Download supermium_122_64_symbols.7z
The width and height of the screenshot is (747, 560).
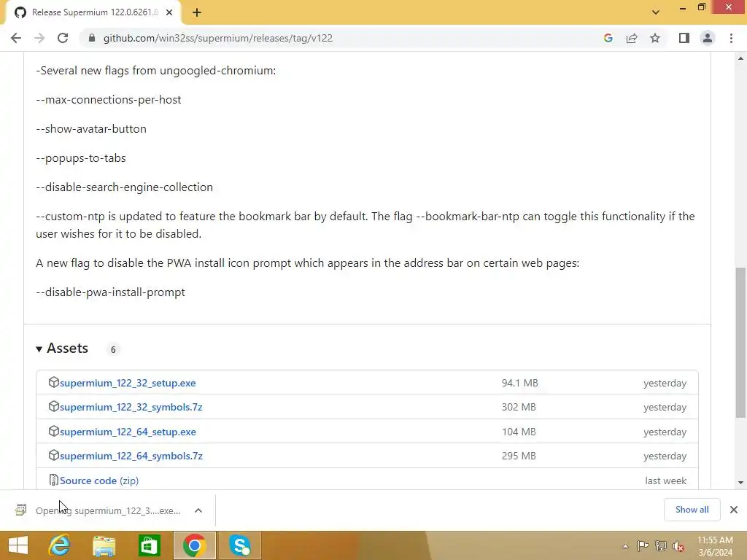[131, 456]
